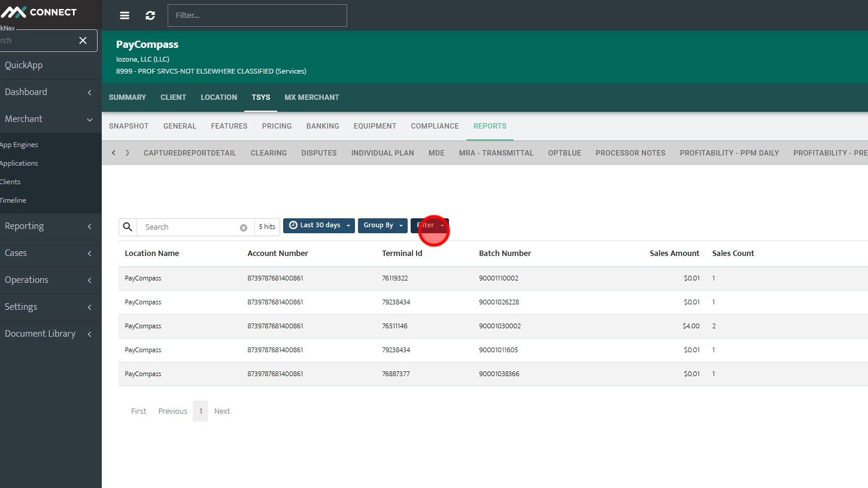Open the Filter dropdown button
The image size is (868, 488).
430,225
